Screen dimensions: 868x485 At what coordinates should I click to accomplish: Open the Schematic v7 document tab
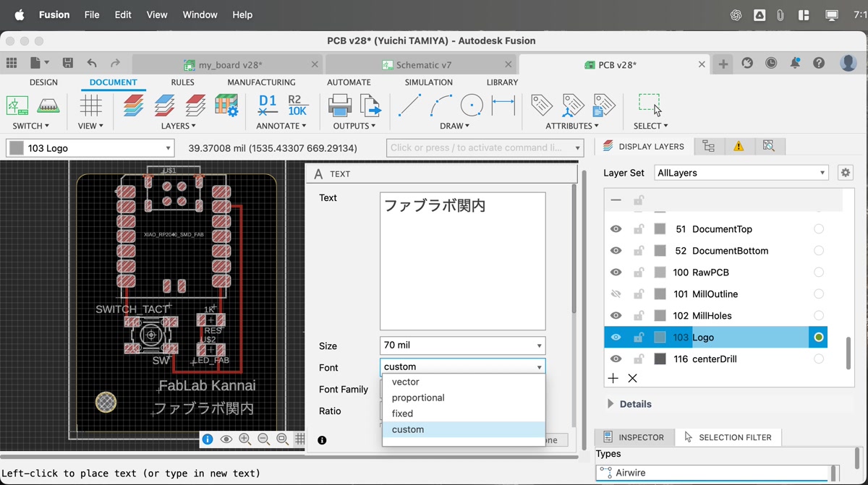point(422,65)
